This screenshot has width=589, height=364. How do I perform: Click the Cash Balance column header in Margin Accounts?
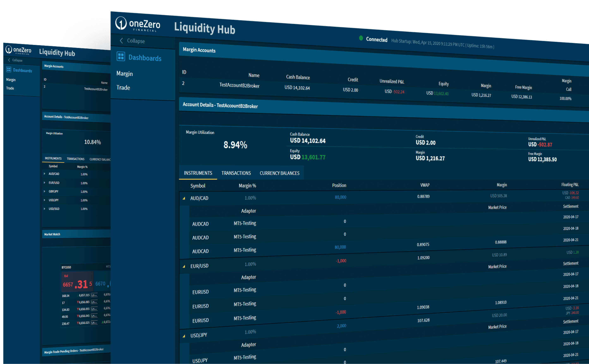coord(298,77)
